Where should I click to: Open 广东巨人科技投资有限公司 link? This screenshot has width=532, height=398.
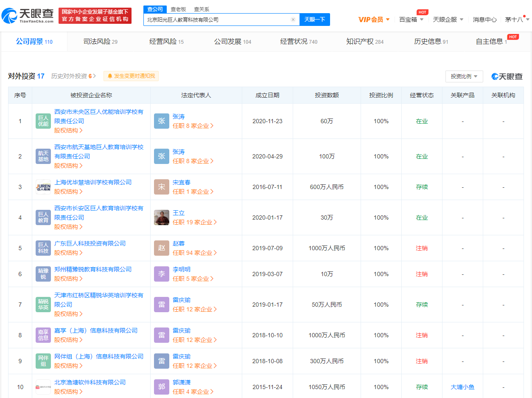click(x=90, y=243)
